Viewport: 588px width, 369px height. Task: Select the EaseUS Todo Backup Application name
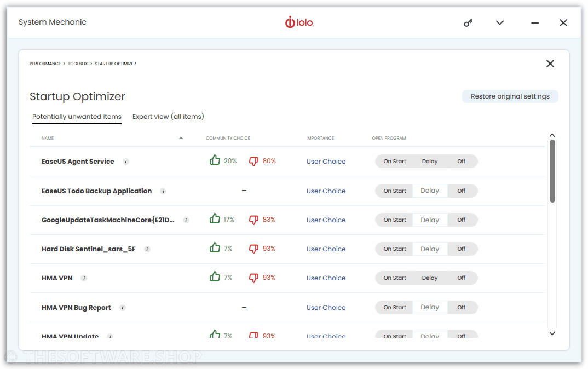point(96,191)
